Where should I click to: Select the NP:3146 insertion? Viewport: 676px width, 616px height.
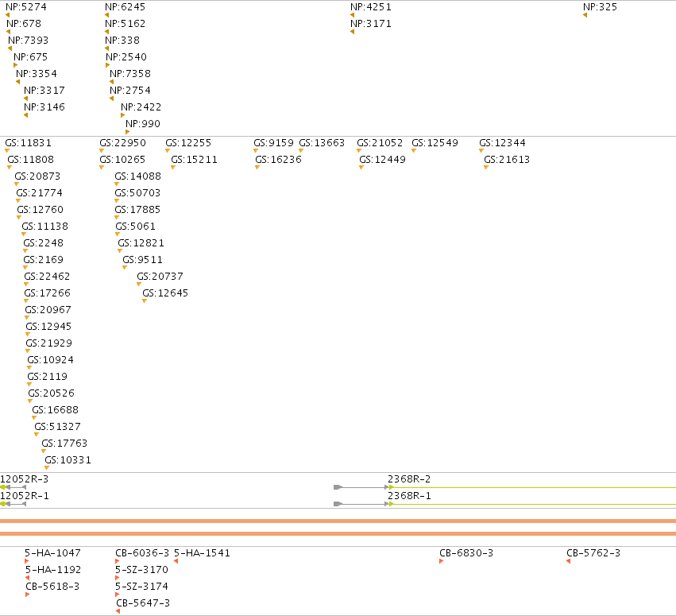click(44, 107)
